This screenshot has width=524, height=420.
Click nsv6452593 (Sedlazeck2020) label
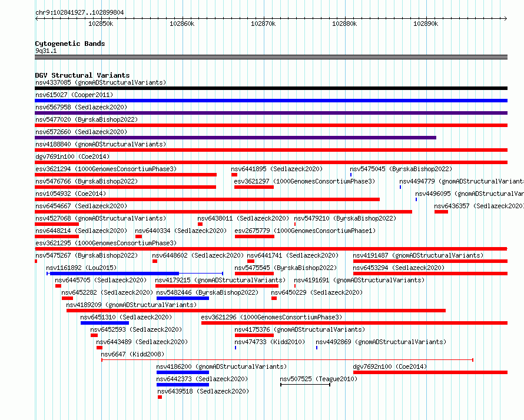136,329
